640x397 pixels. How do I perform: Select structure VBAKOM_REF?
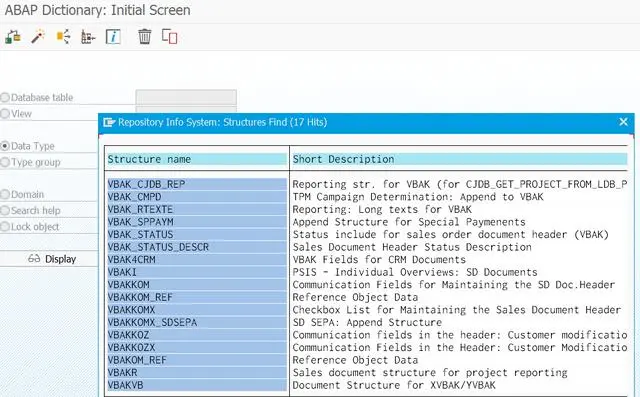pyautogui.click(x=197, y=360)
